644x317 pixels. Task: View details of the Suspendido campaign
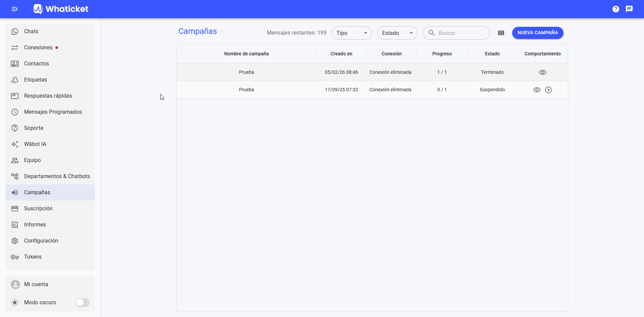pos(537,90)
